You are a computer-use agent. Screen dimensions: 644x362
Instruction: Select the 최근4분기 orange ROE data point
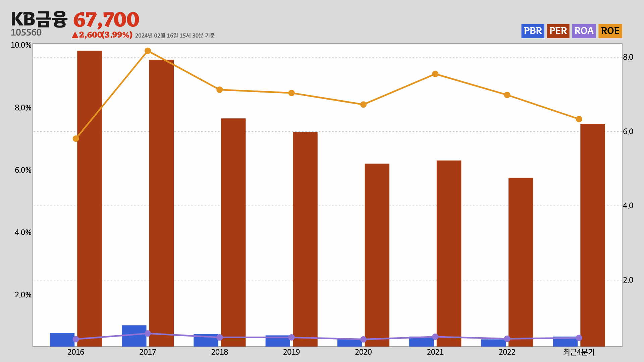(x=579, y=119)
